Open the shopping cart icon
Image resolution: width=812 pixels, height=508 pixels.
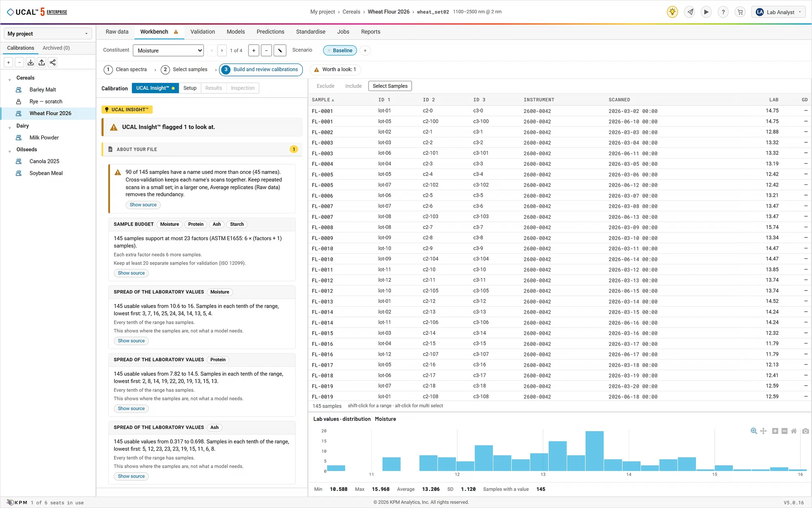point(740,12)
